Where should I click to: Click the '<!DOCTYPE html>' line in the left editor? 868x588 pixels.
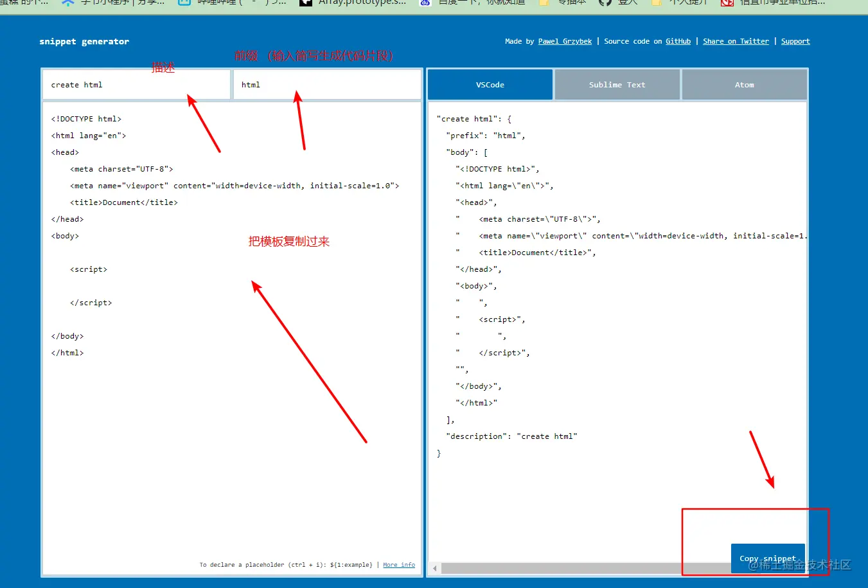coord(86,119)
